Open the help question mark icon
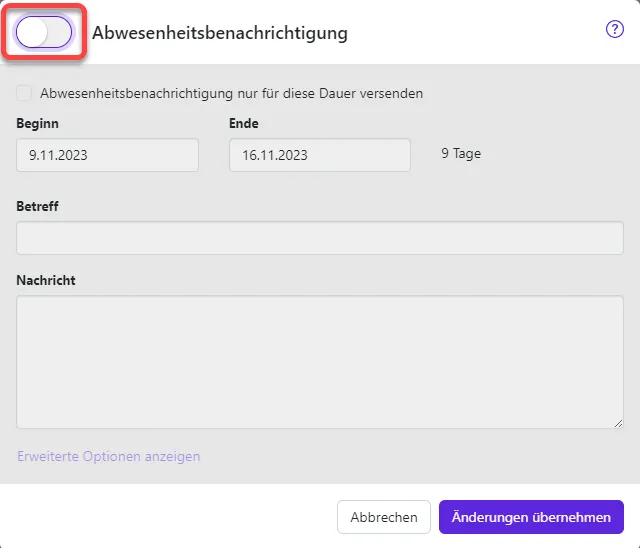Screen dimensions: 640x548 (614, 29)
